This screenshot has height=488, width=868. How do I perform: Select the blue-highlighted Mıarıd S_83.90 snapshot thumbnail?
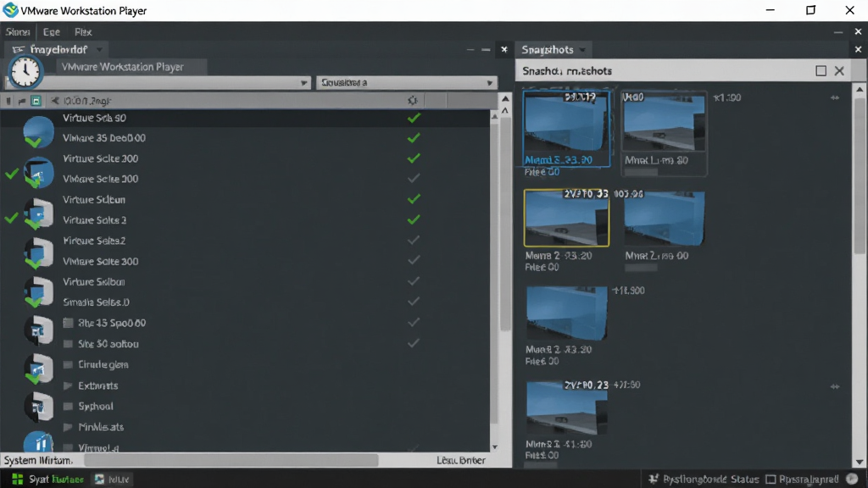pos(565,129)
